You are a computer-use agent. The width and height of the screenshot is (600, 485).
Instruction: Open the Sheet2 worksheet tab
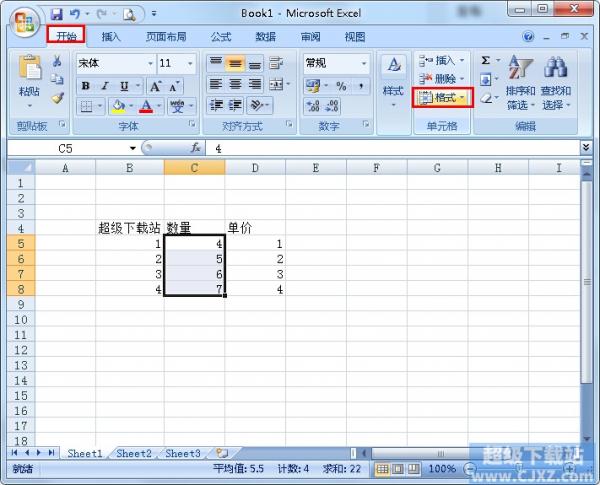click(134, 453)
